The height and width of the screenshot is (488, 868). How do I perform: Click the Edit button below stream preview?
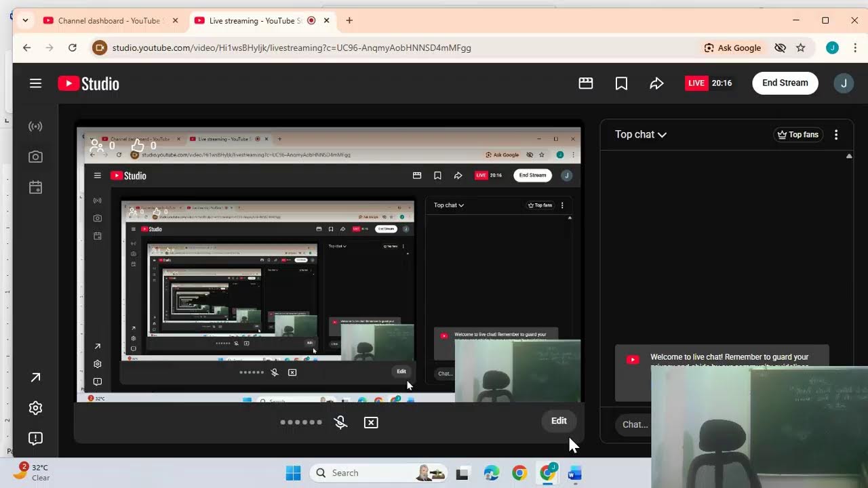click(x=559, y=421)
